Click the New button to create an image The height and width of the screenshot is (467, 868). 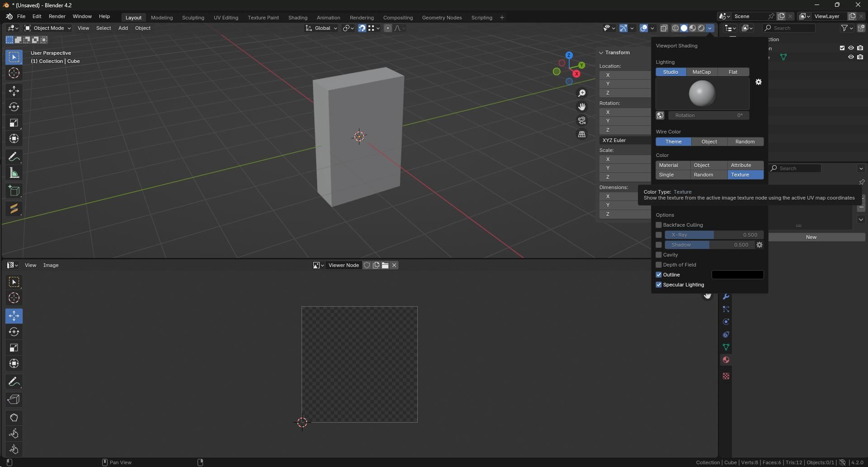(811, 237)
